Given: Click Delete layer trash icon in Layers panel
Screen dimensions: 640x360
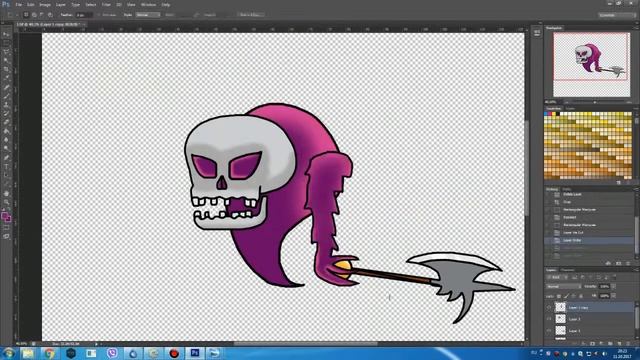Looking at the screenshot, I should coord(629,344).
